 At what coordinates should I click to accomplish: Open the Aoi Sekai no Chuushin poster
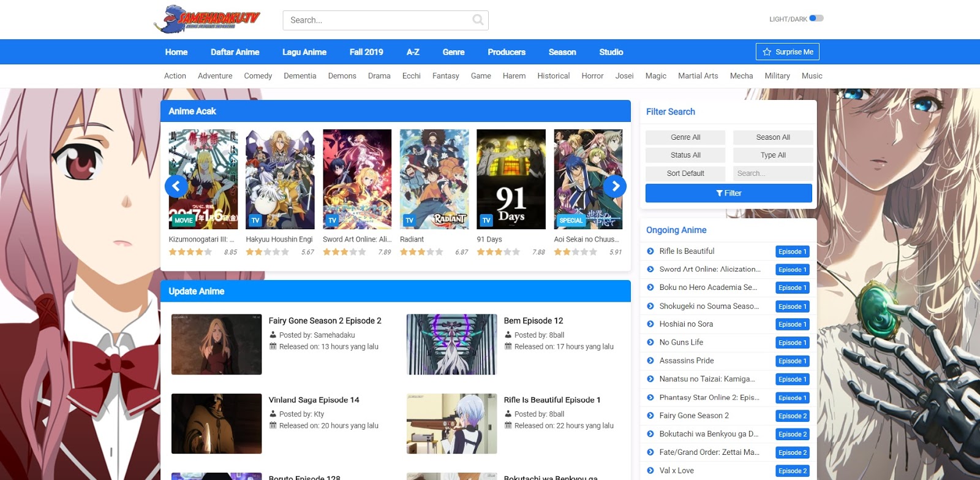[588, 179]
